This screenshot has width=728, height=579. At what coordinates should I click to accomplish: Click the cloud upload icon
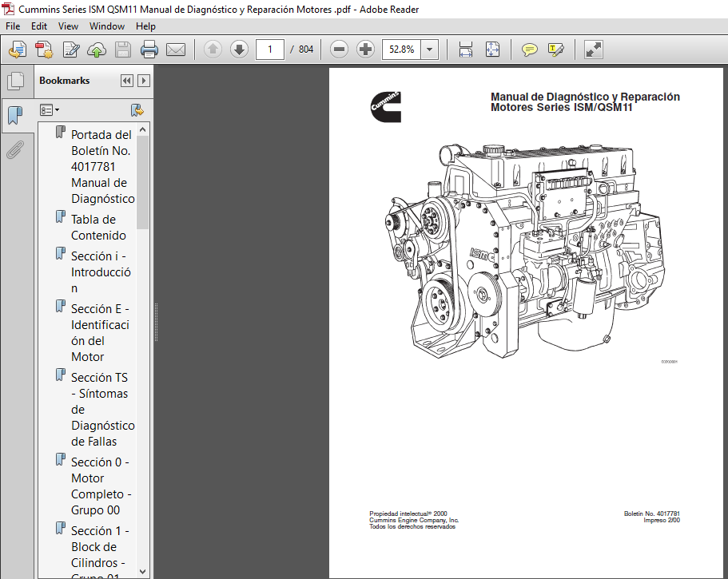pos(97,50)
